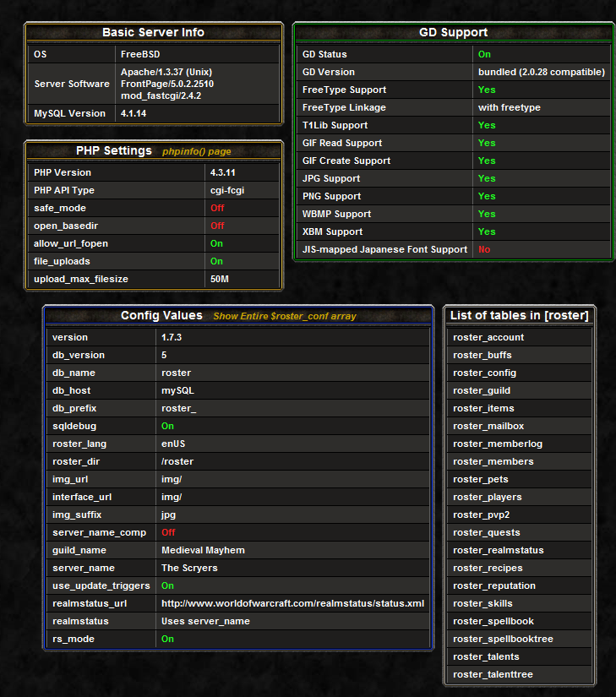Click the realmstatus_url value text
This screenshot has height=697, width=616.
(292, 603)
